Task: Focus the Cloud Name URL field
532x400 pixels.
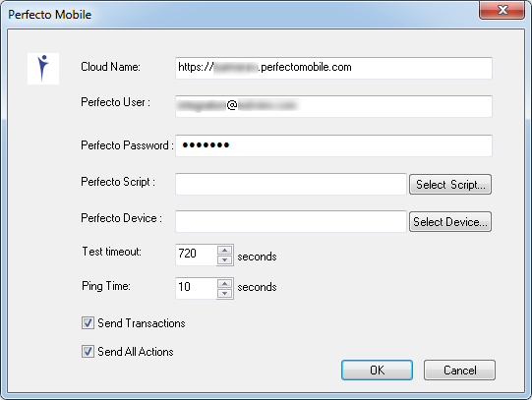Action: pyautogui.click(x=333, y=68)
